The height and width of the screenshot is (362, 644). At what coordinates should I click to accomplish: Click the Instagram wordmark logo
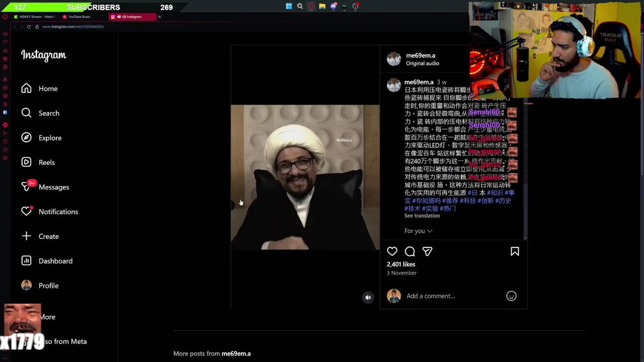pos(44,55)
